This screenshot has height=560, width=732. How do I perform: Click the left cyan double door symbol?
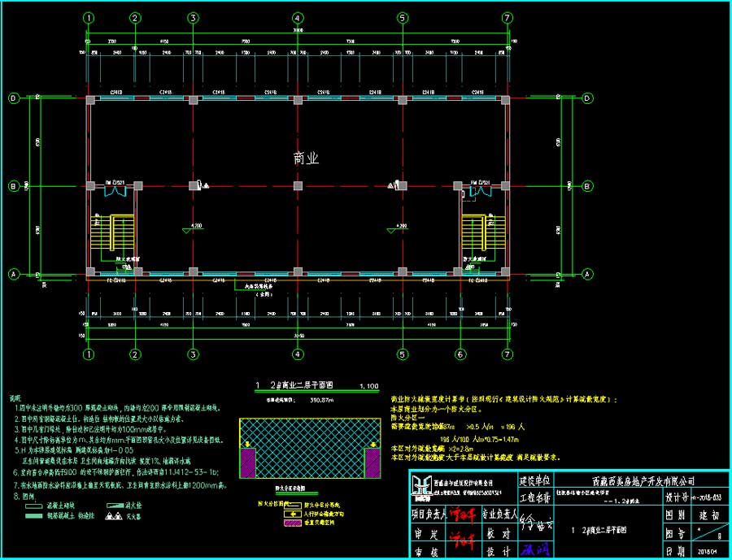point(115,191)
